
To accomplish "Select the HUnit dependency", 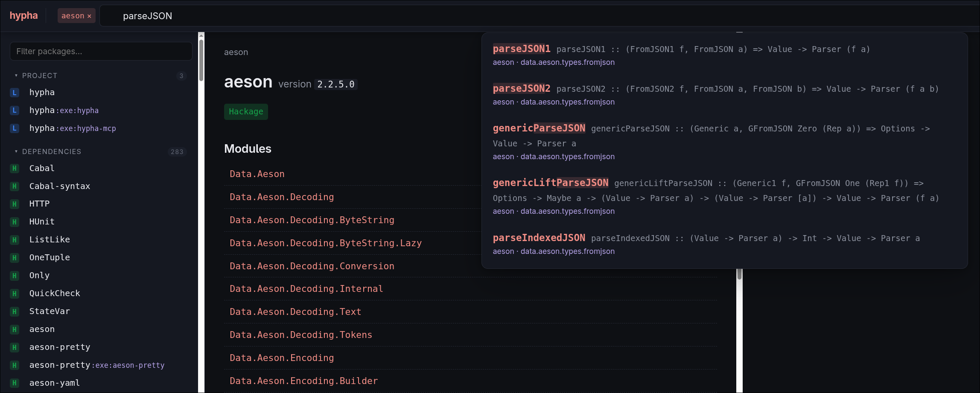I will coord(42,221).
